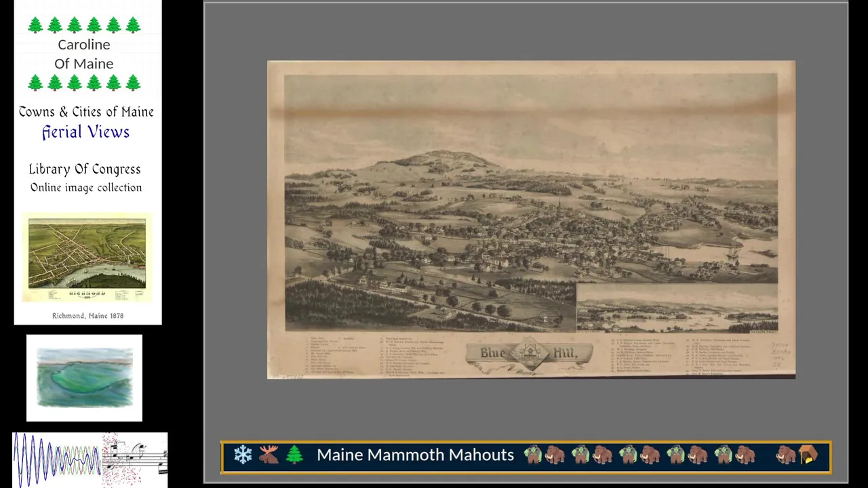
Task: Click the Blue Hill aerial map image
Action: tap(531, 220)
